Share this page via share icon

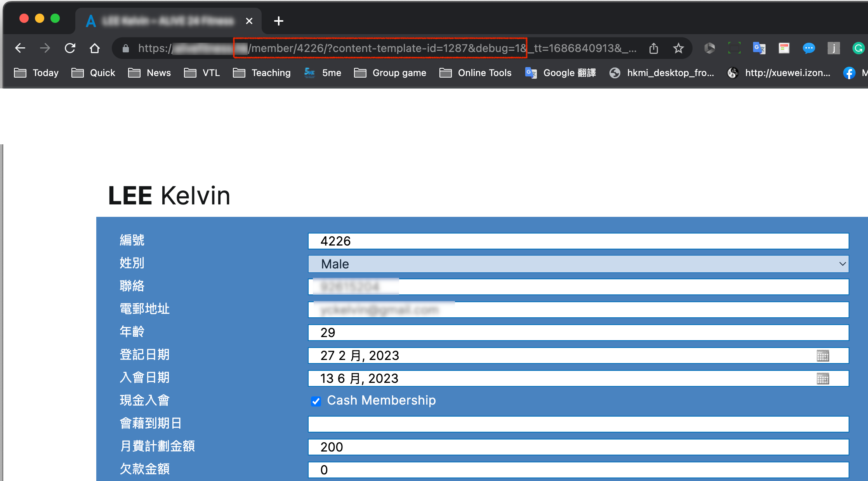(x=654, y=48)
